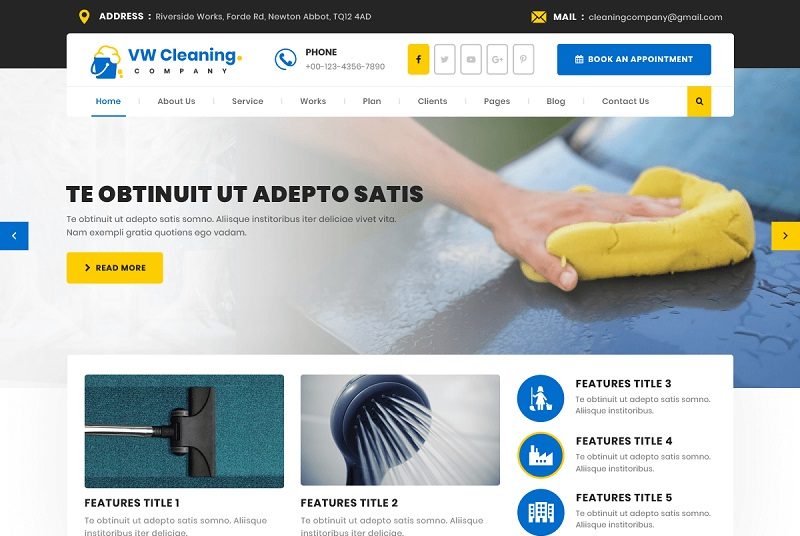Click the yellow search icon button

pyautogui.click(x=699, y=101)
